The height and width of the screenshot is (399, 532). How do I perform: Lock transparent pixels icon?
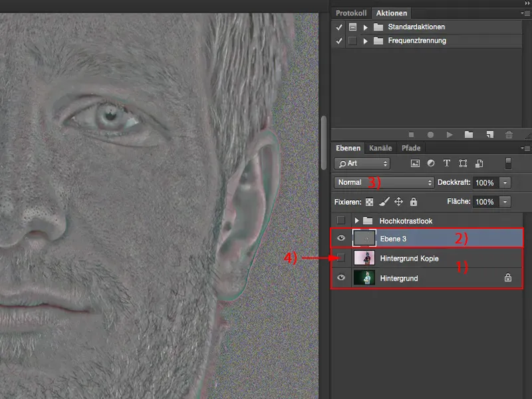(369, 202)
